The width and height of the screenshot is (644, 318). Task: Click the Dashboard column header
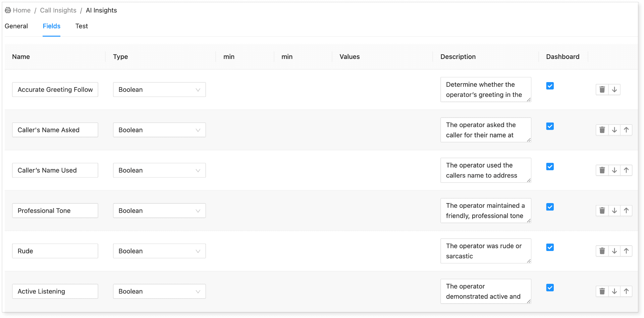coord(562,57)
